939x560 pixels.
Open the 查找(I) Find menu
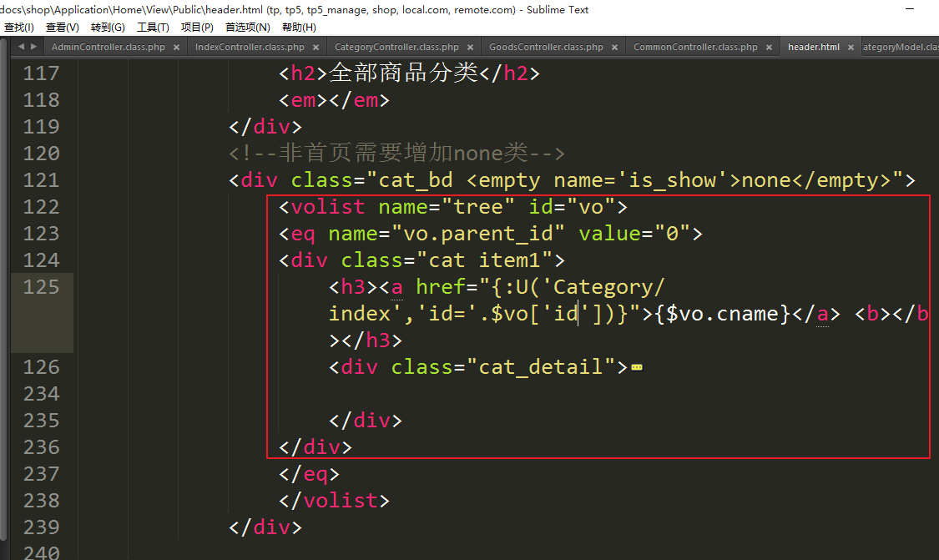tap(18, 28)
